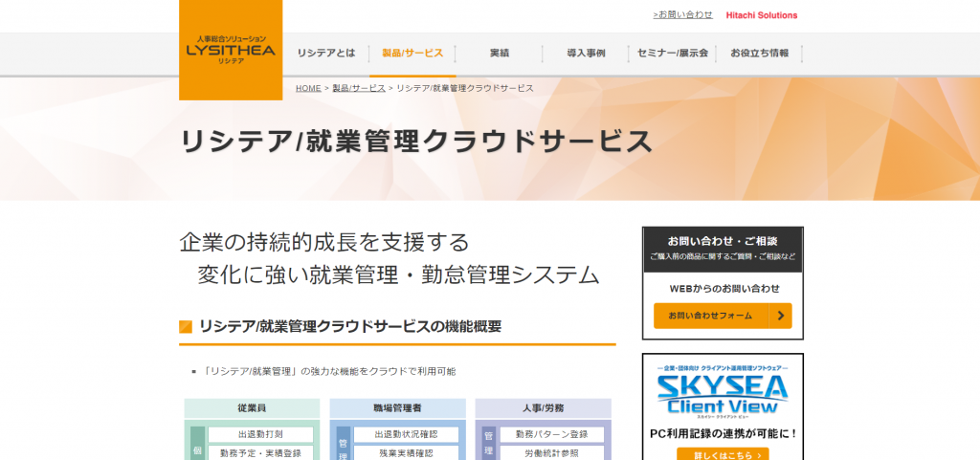Click the Hitachi Solutions logo
Viewport: 980px width, 460px height.
tap(761, 15)
